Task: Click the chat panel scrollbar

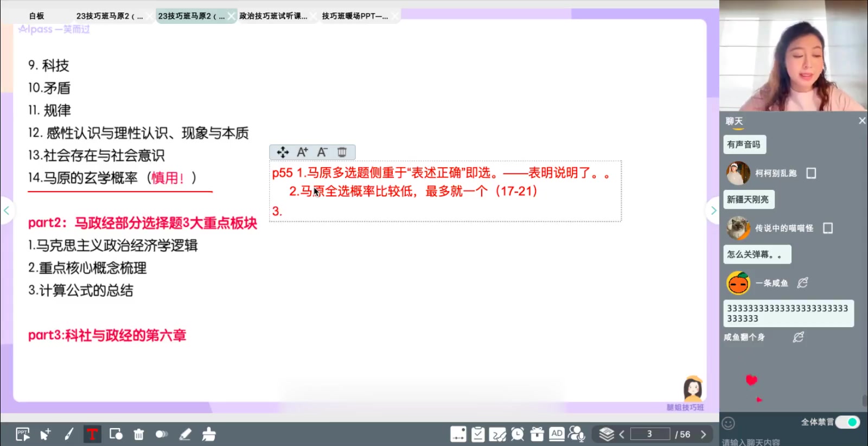Action: click(864, 401)
